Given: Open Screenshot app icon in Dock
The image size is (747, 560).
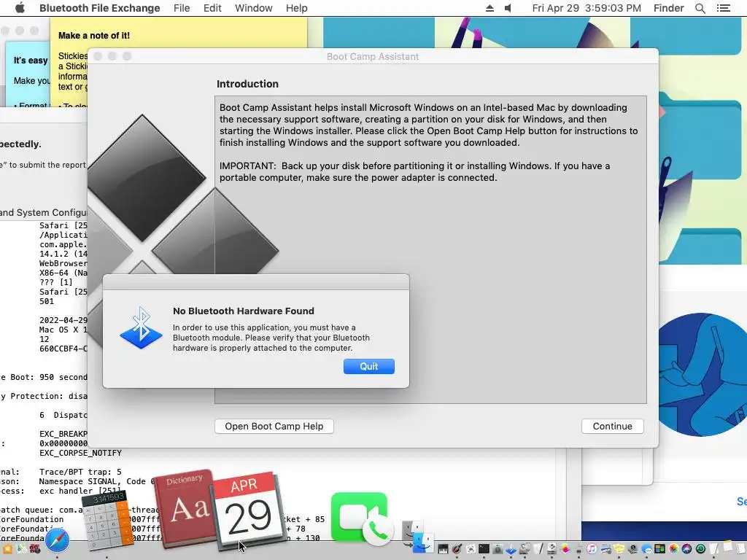Looking at the screenshot, I should (x=471, y=549).
